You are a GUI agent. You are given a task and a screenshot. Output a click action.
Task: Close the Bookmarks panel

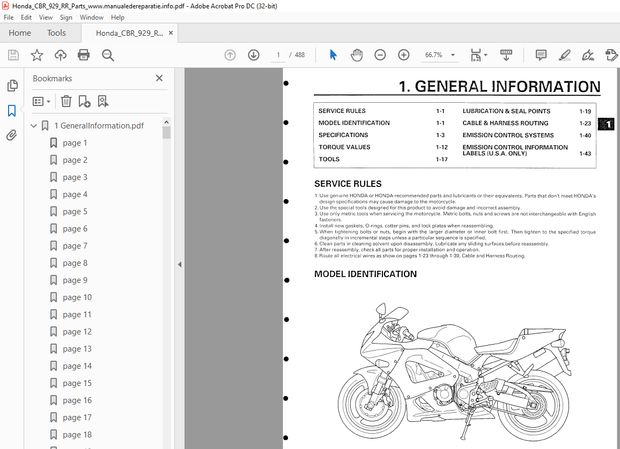click(159, 78)
